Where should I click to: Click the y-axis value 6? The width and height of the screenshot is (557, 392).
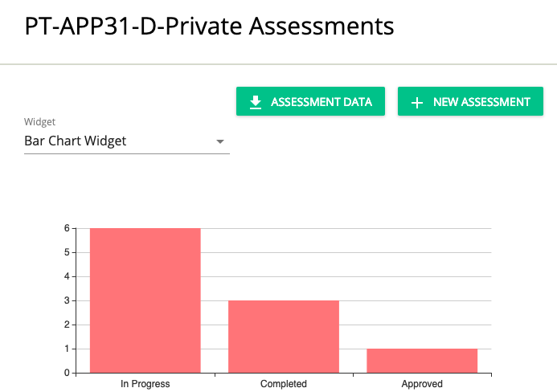tap(67, 228)
